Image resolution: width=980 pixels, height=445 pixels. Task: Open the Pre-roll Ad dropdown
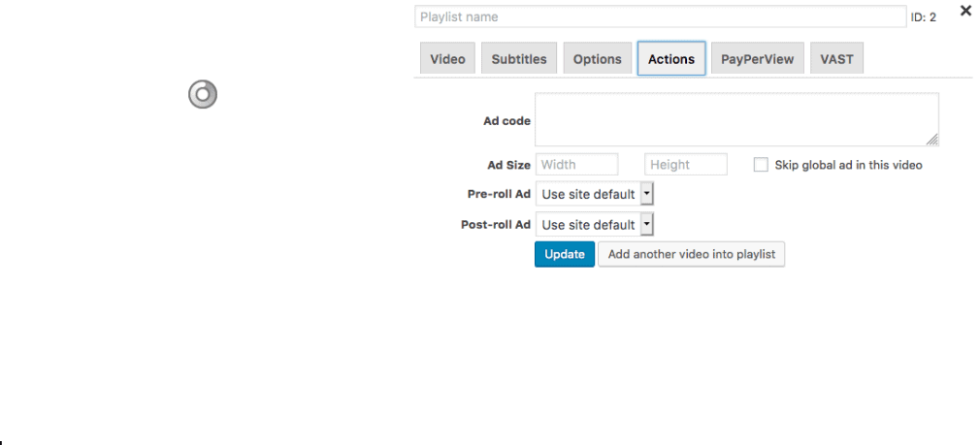595,194
